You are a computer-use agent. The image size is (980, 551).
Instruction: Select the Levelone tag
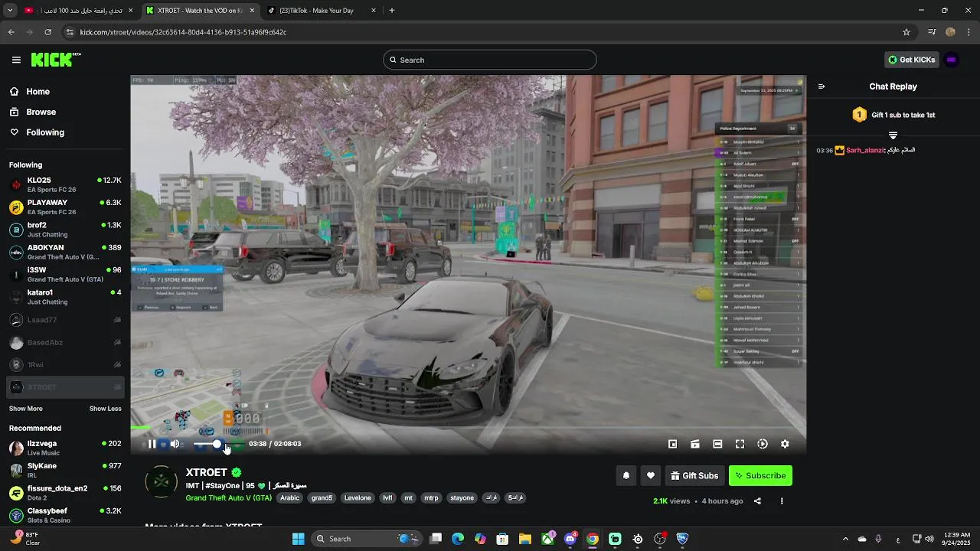tap(358, 497)
